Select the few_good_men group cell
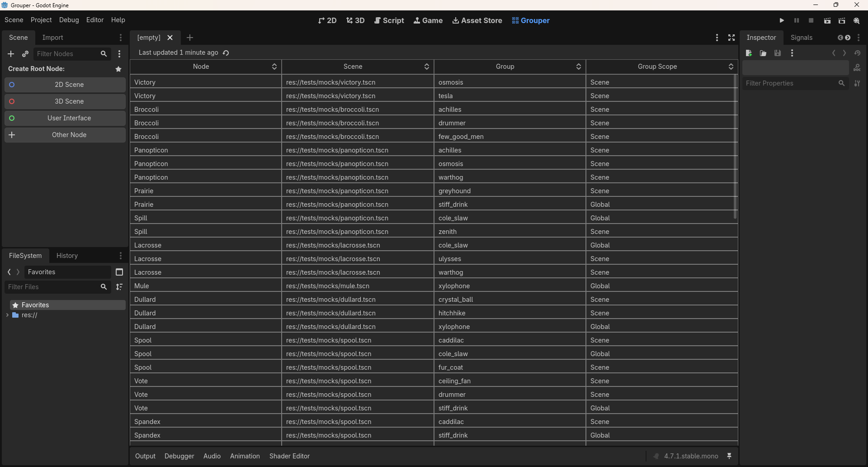This screenshot has width=868, height=467. pyautogui.click(x=510, y=137)
